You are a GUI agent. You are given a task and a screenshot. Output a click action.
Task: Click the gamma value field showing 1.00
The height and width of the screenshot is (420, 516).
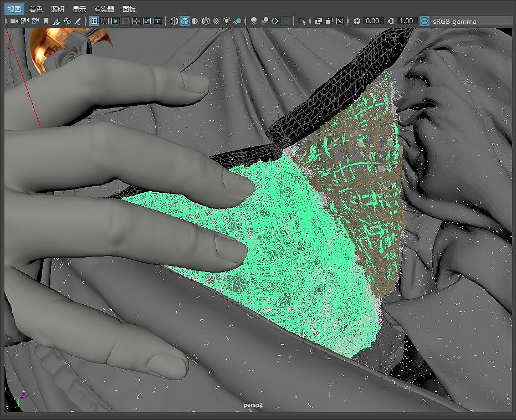(405, 21)
